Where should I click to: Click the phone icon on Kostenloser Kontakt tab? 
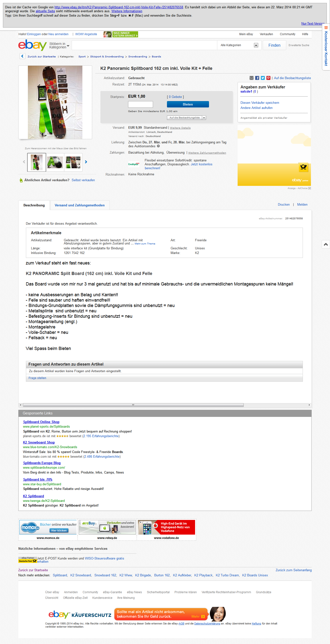pos(326,28)
